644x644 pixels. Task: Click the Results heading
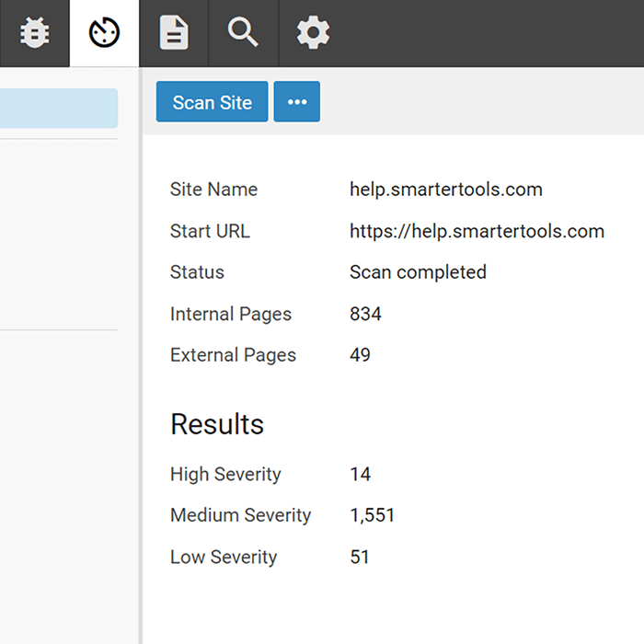click(x=217, y=424)
